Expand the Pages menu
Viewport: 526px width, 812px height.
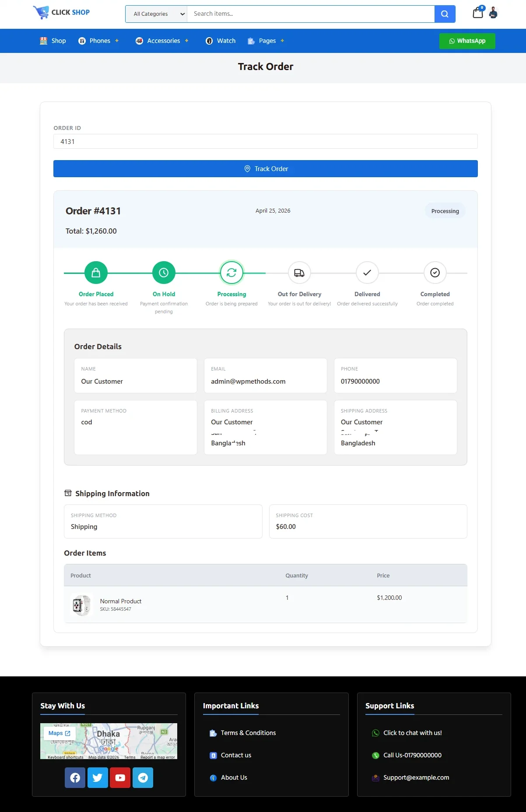[267, 41]
